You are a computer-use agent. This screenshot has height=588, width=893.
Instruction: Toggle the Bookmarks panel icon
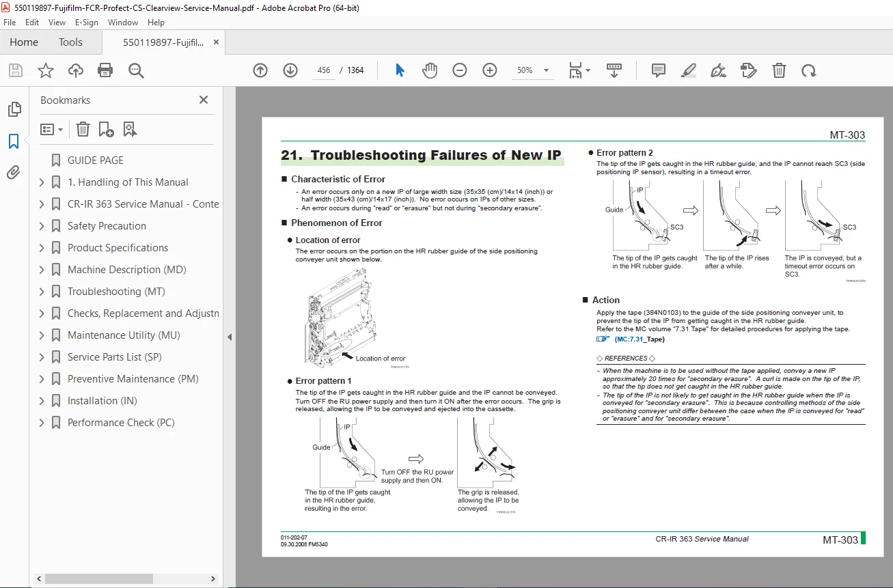coord(14,141)
